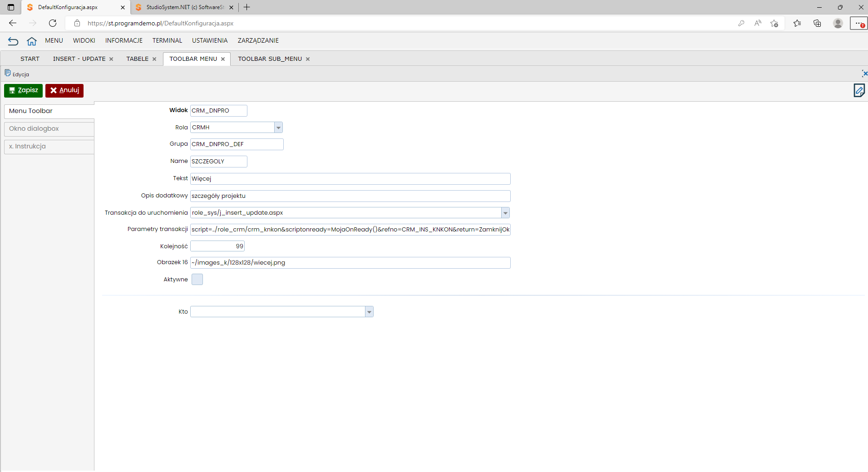Switch to the TABELE tab

click(138, 59)
